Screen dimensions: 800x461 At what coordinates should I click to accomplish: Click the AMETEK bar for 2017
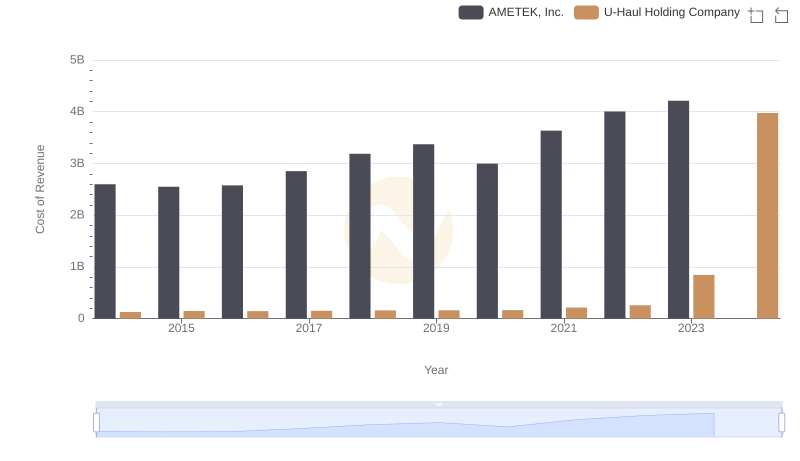tap(296, 244)
